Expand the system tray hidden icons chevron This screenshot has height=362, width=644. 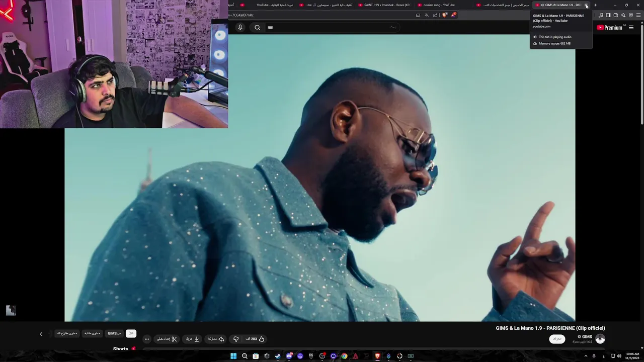pyautogui.click(x=586, y=356)
